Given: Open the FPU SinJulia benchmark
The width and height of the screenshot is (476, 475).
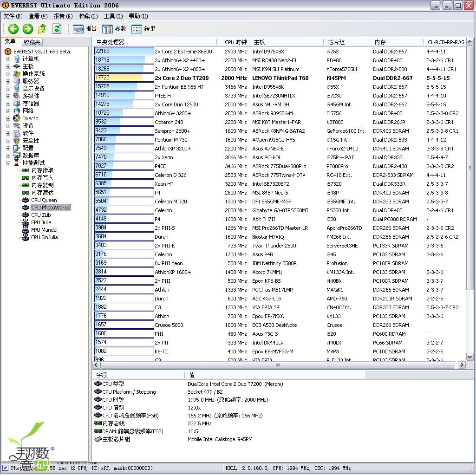Looking at the screenshot, I should pyautogui.click(x=44, y=237).
